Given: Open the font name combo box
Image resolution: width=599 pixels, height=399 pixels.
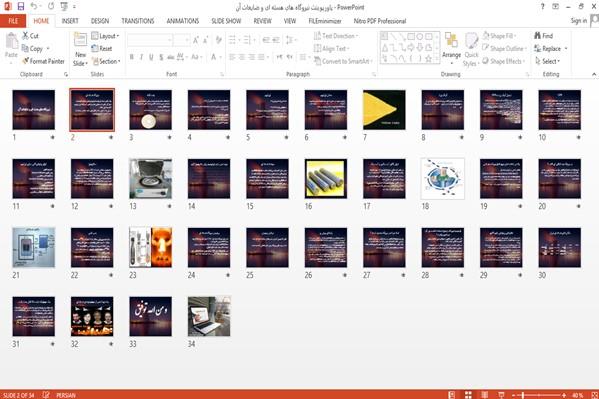Looking at the screenshot, I should (x=150, y=40).
